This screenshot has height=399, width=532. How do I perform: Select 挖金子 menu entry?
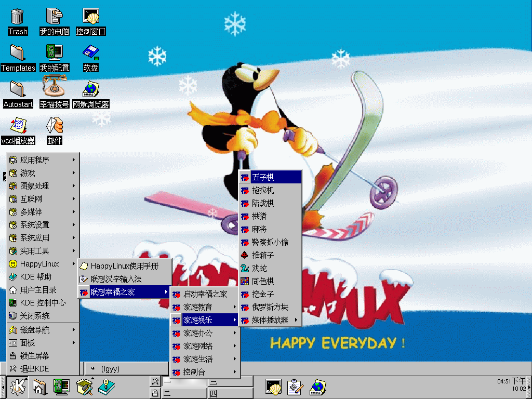(270, 294)
